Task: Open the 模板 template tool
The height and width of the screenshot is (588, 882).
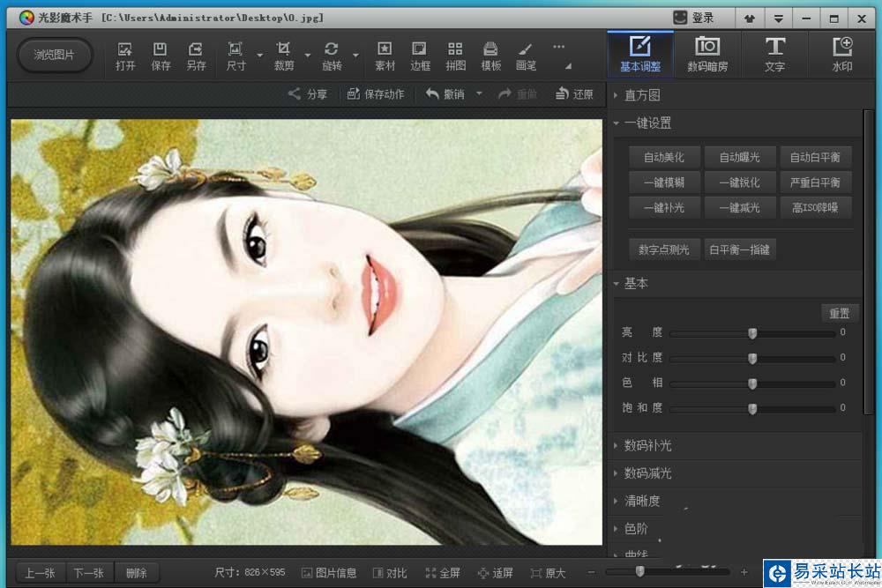Action: pyautogui.click(x=490, y=56)
